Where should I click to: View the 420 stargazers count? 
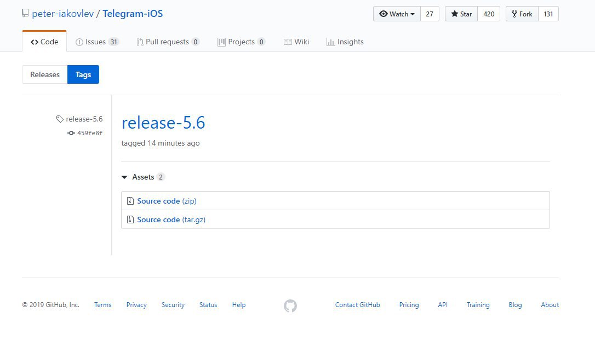[489, 14]
